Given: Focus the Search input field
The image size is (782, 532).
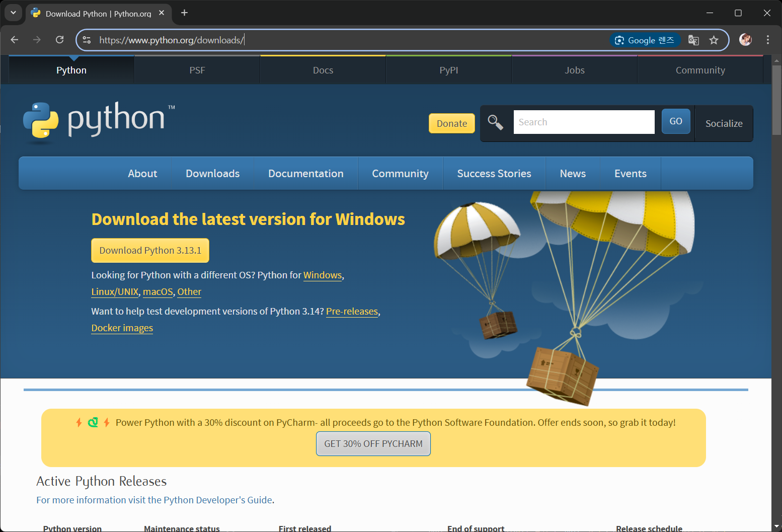Looking at the screenshot, I should (584, 122).
